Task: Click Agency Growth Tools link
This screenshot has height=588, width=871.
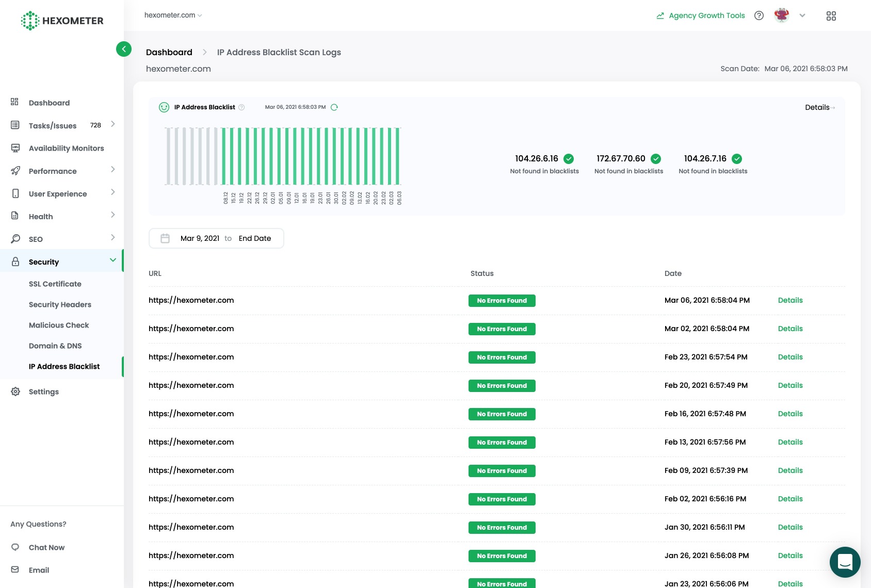Action: coord(707,15)
